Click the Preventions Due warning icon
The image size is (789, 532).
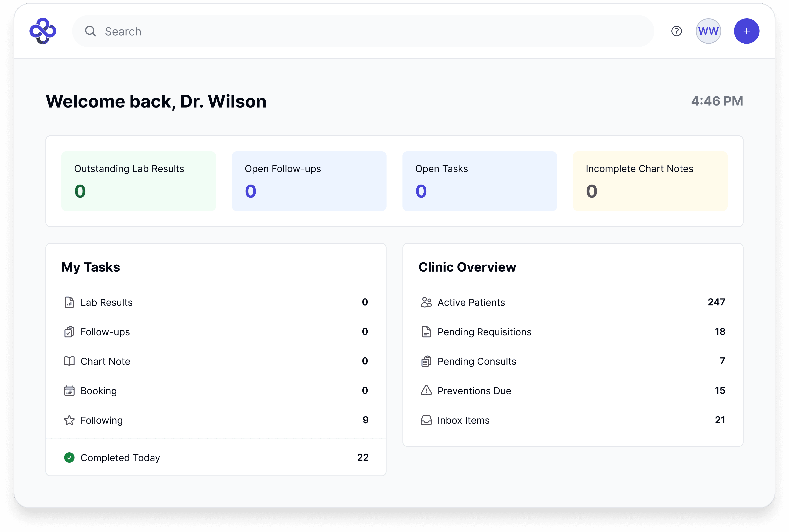[426, 391]
